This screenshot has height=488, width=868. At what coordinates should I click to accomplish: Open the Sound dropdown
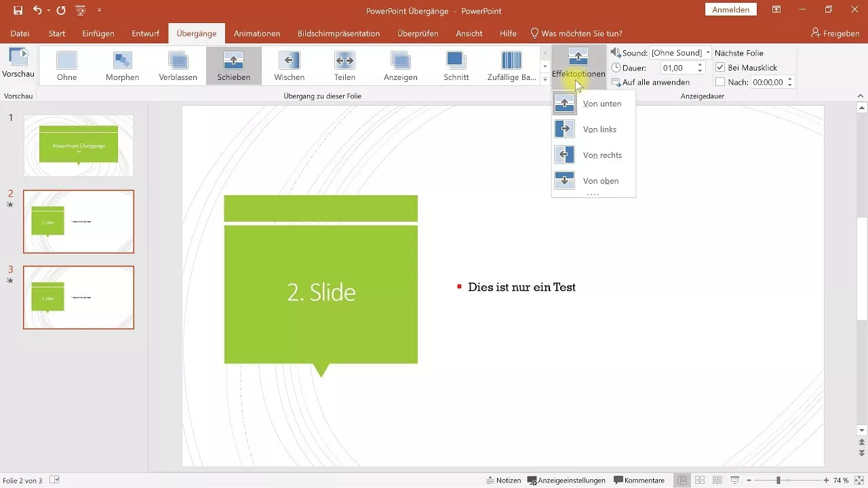pos(708,52)
